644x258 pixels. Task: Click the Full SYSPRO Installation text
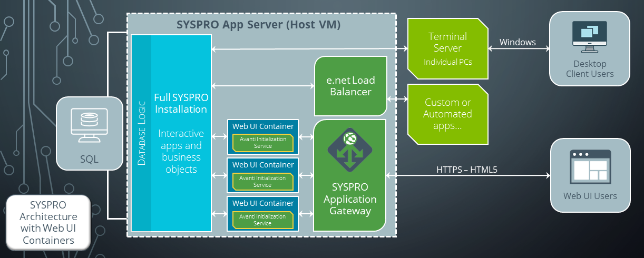(x=180, y=103)
